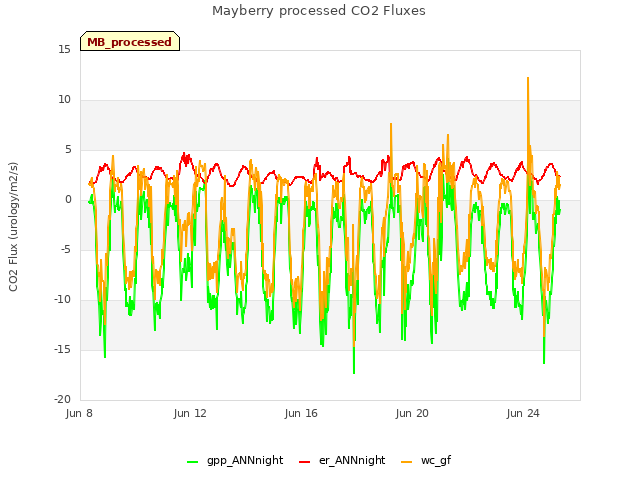Click the y-axis label -20
The image size is (640, 480).
(x=62, y=400)
